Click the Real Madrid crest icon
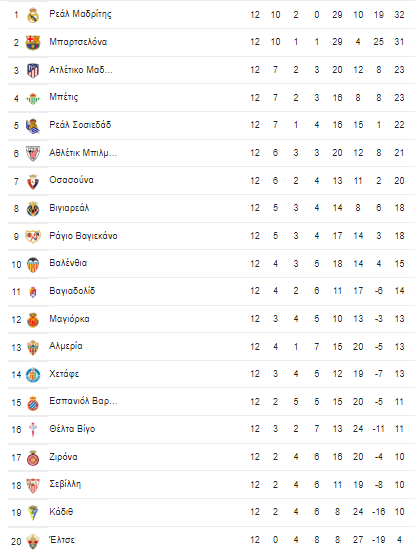 [x=33, y=15]
